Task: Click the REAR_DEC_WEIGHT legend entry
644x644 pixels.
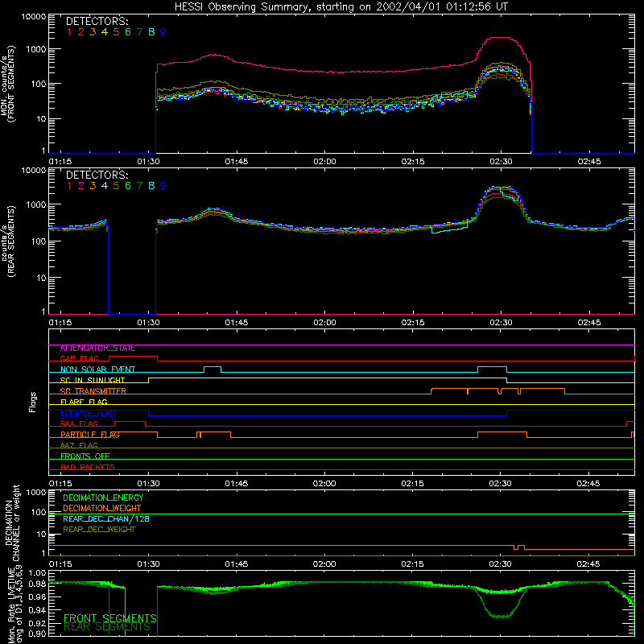Action: point(99,530)
